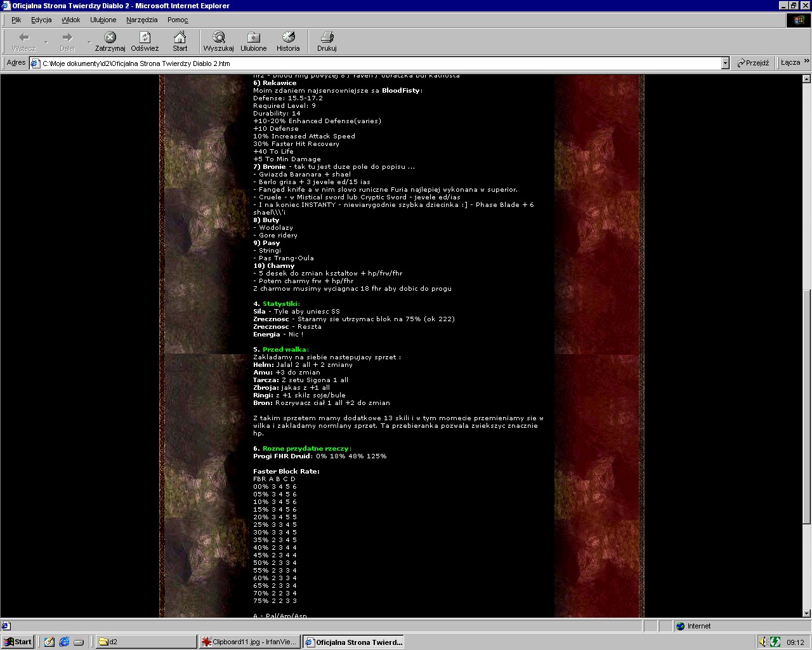This screenshot has width=812, height=650.
Task: Click the volume speaker tray icon
Action: point(764,642)
